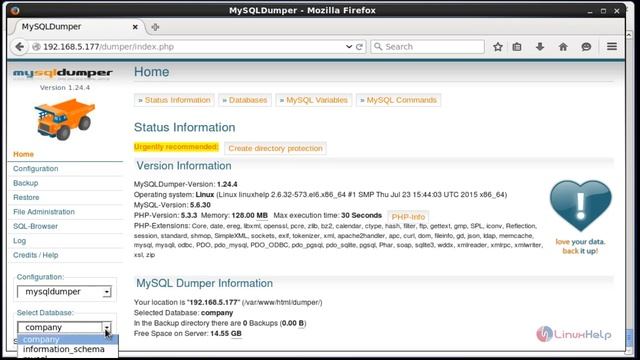Open Backup in the sidebar
640x360 pixels.
[x=25, y=183]
